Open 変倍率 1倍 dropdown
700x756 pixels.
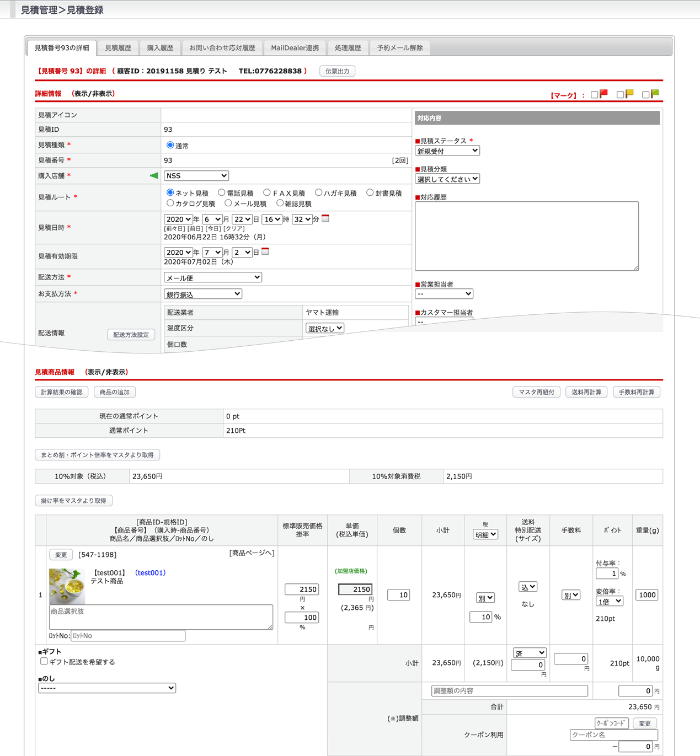coord(610,601)
